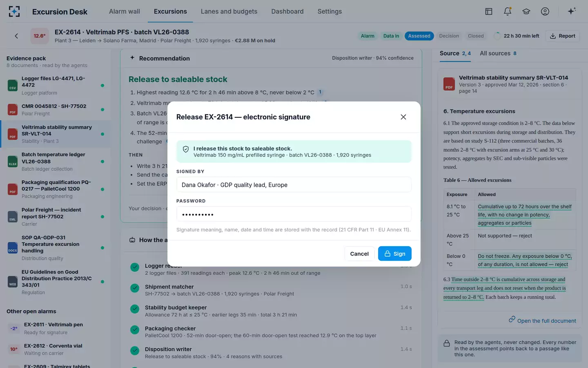
Task: Click the Excursion Desk logo icon
Action: [x=14, y=11]
